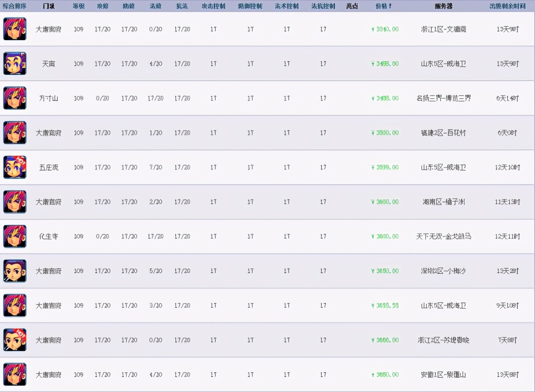Viewport: 535px width, 392px height.
Task: Click the green ¥3500.00 price text
Action: (x=384, y=133)
